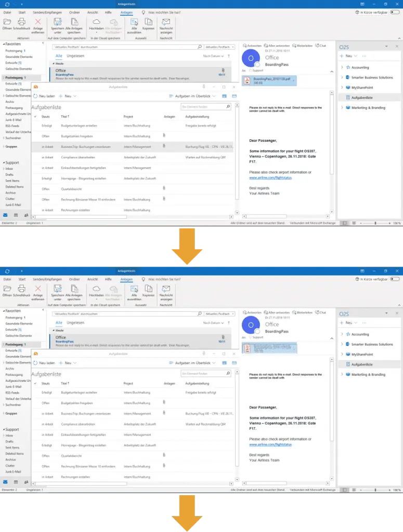Image resolution: width=403 pixels, height=532 pixels.
Task: Click Nachricht anzeigen icon in upper screenshot
Action: [x=166, y=22]
